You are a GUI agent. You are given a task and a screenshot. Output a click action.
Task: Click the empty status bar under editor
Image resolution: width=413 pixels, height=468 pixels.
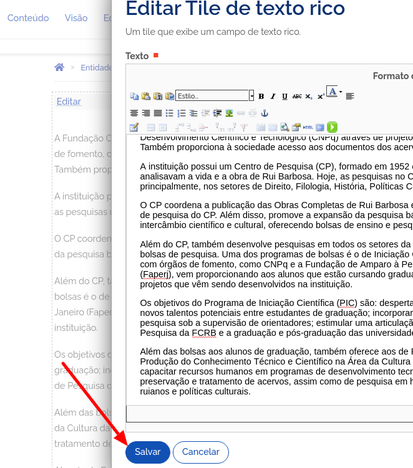click(x=269, y=414)
